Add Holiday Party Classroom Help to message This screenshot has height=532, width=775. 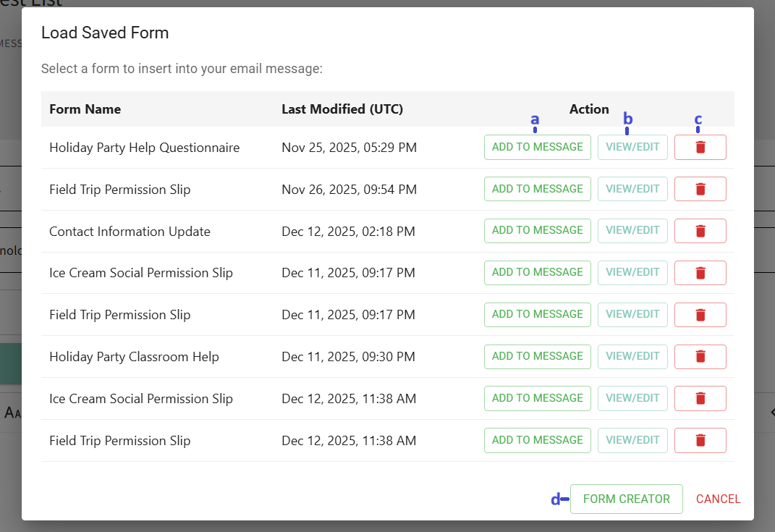point(537,356)
